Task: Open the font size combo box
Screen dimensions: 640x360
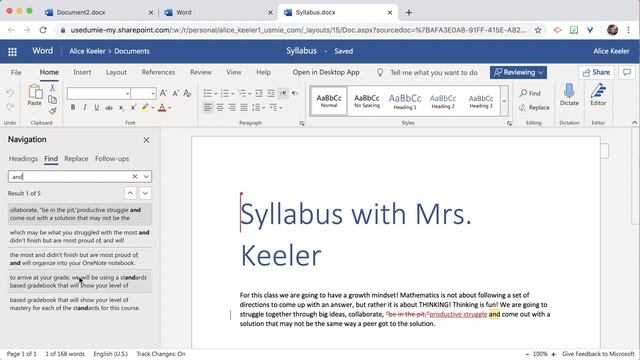Action: 143,93
